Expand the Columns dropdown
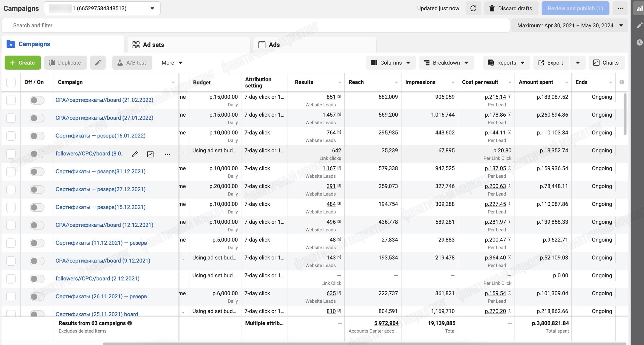 coord(391,63)
